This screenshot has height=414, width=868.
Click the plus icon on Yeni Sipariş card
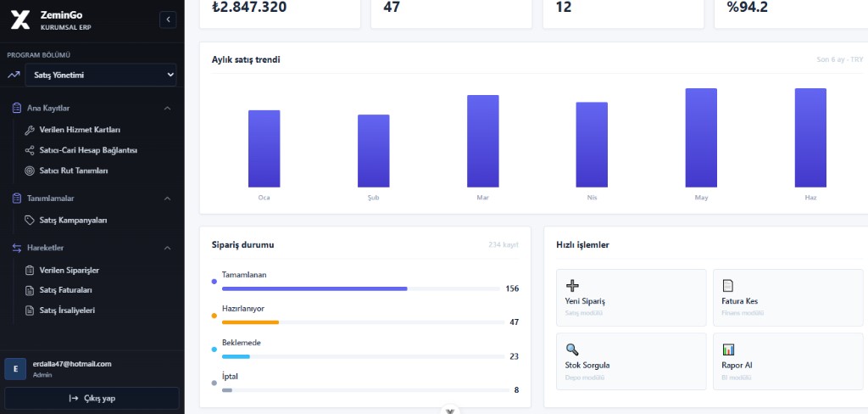coord(572,285)
